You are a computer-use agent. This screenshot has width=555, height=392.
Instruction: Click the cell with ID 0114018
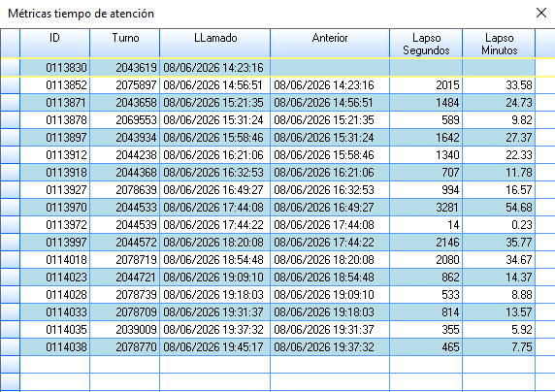tap(55, 260)
